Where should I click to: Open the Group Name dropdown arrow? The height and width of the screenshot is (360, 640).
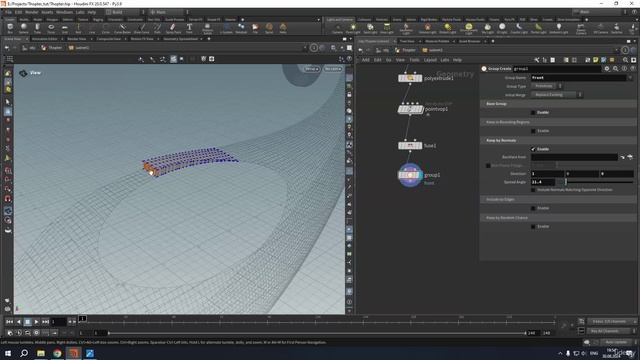pos(630,78)
